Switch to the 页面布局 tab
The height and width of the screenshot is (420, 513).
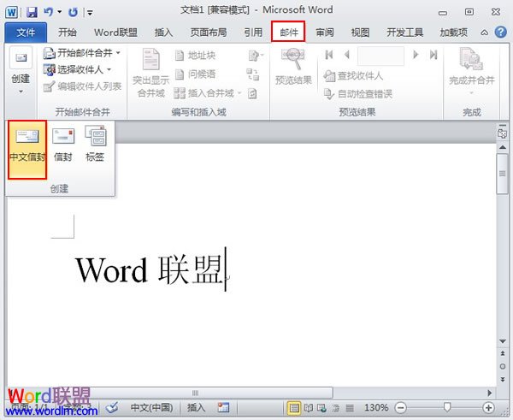coord(209,33)
